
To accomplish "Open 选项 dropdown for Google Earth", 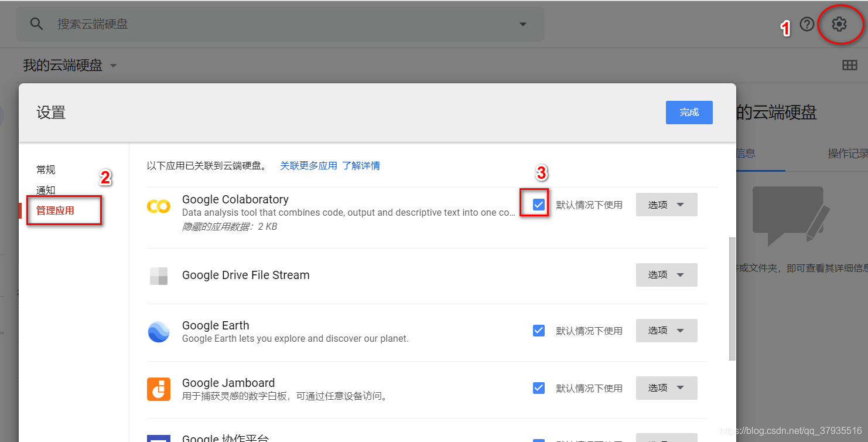I will [x=667, y=331].
